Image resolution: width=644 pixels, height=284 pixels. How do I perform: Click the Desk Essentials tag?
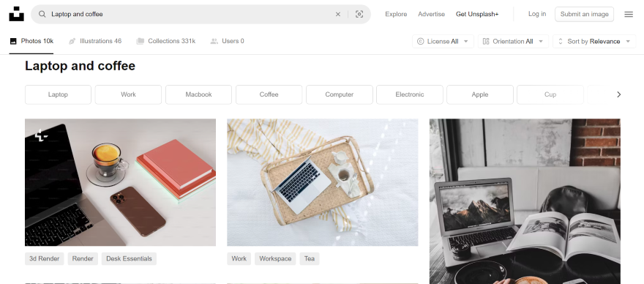point(129,258)
